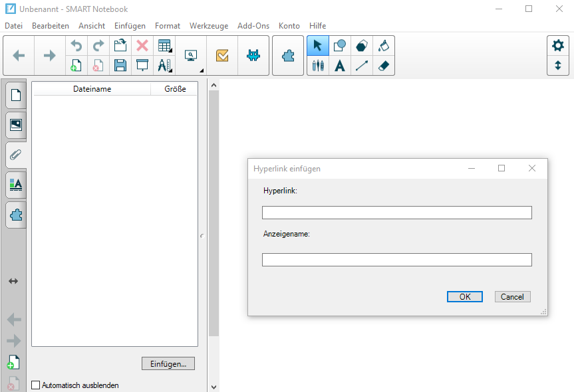Click into the Hyperlink text field

point(396,213)
